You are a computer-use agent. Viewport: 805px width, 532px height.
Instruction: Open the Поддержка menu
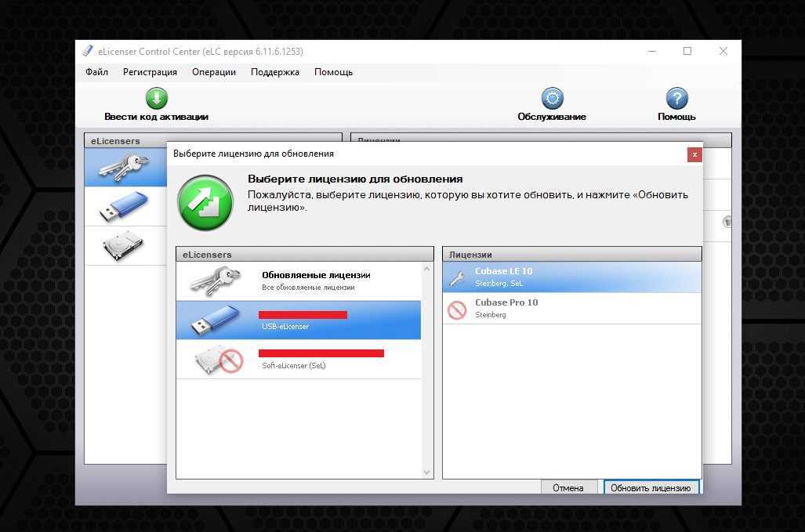[x=274, y=72]
